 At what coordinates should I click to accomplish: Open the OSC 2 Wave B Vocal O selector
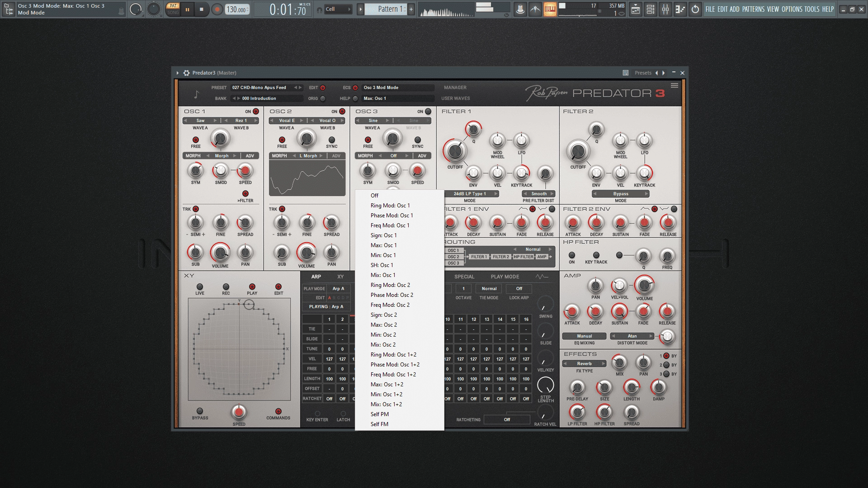click(x=328, y=121)
